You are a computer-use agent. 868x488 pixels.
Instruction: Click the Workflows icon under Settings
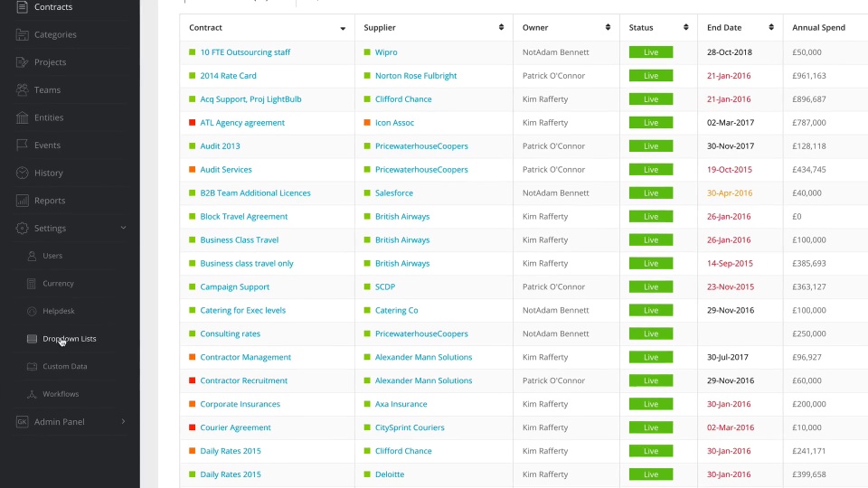[x=33, y=394]
